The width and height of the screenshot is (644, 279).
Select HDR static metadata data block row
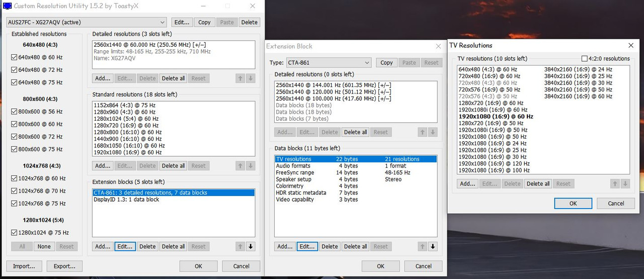(356, 193)
